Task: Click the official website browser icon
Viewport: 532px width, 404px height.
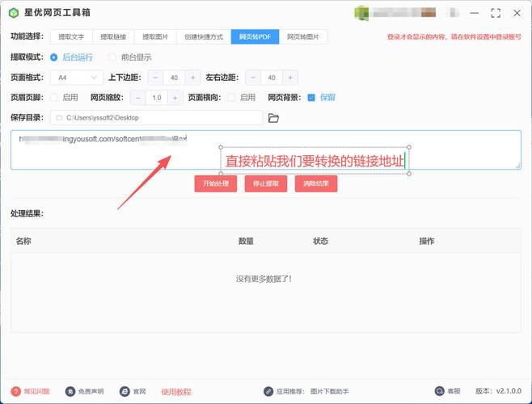Action: click(125, 391)
